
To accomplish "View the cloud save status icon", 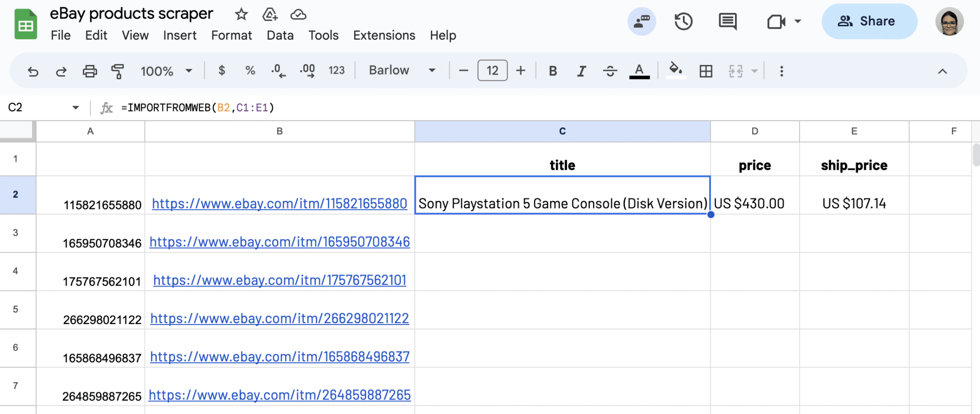I will 298,15.
